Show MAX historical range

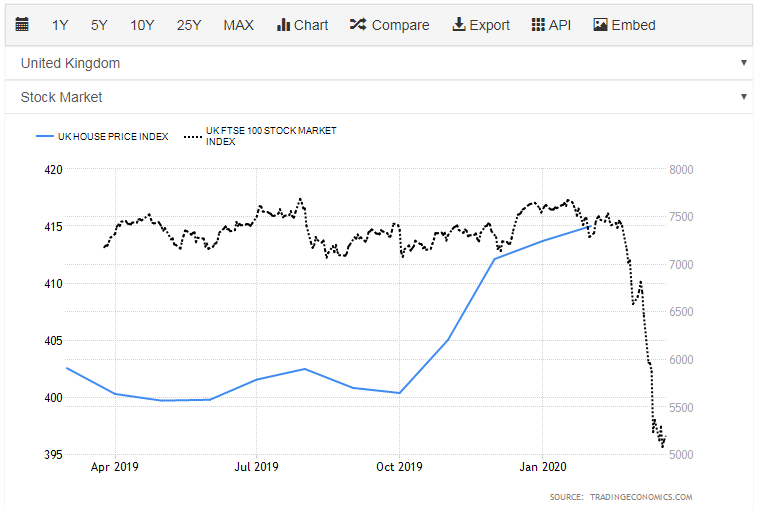pyautogui.click(x=238, y=25)
